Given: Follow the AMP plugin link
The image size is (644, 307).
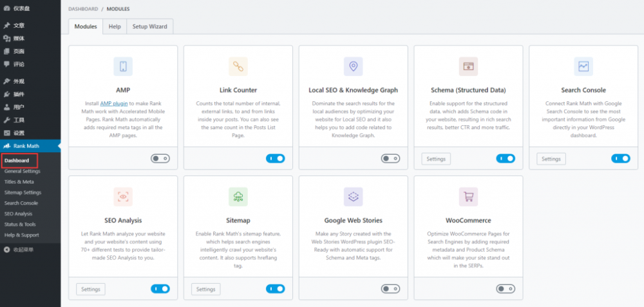Looking at the screenshot, I should click(113, 103).
